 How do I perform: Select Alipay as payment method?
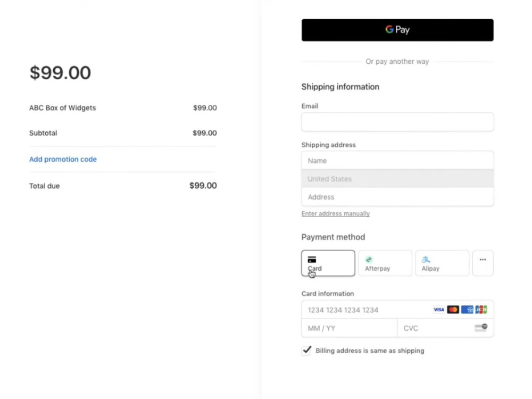(442, 263)
